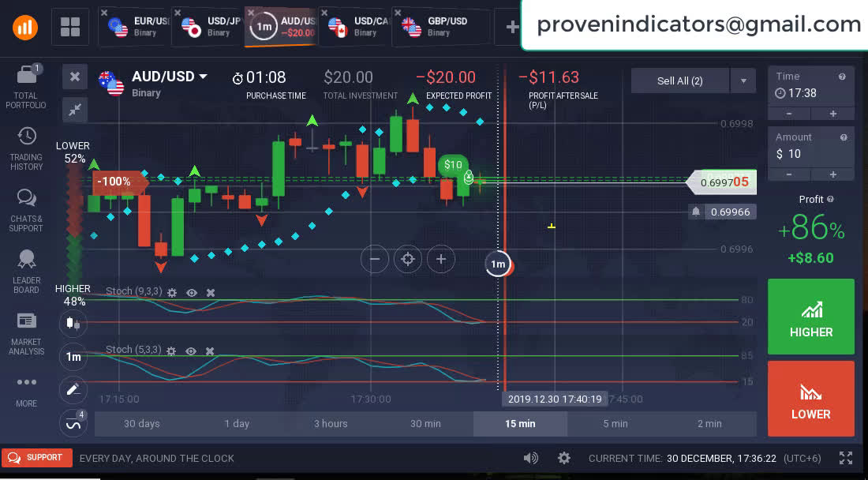Open settings gear in the bottom bar
The height and width of the screenshot is (480, 868).
click(563, 458)
